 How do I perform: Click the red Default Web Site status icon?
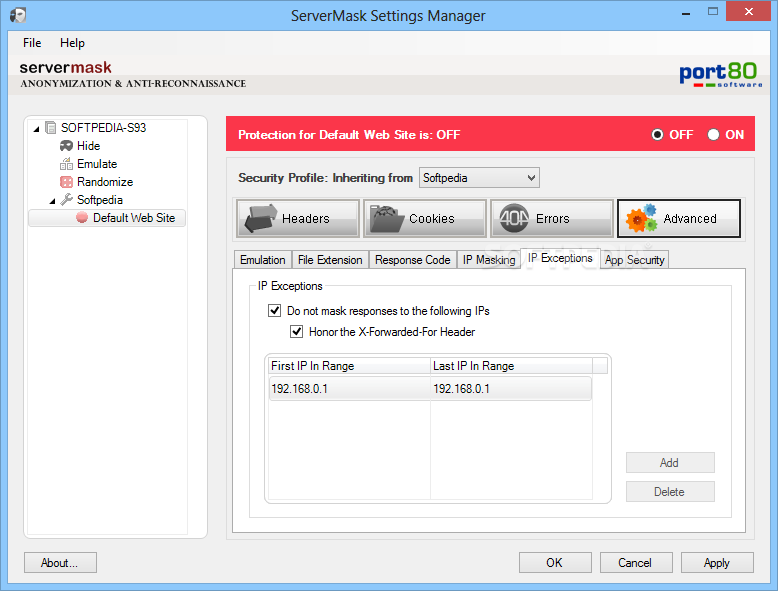point(82,218)
